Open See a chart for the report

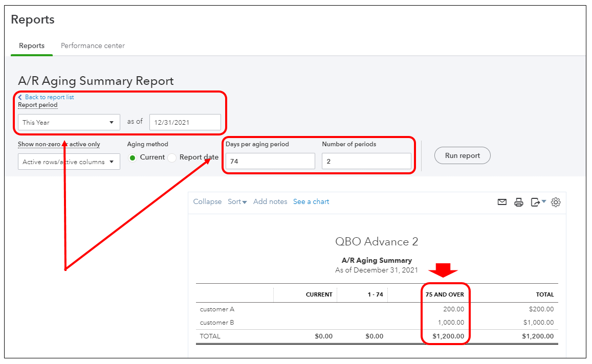[311, 201]
